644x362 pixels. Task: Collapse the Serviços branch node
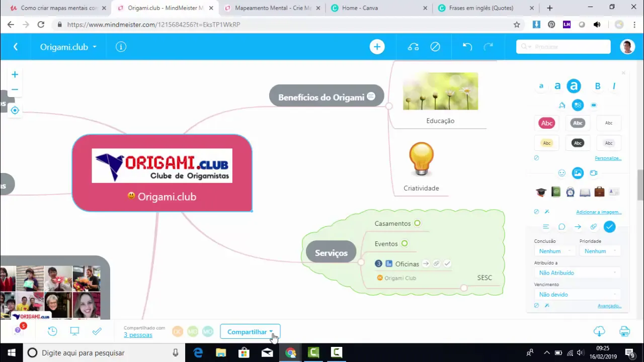point(361,262)
